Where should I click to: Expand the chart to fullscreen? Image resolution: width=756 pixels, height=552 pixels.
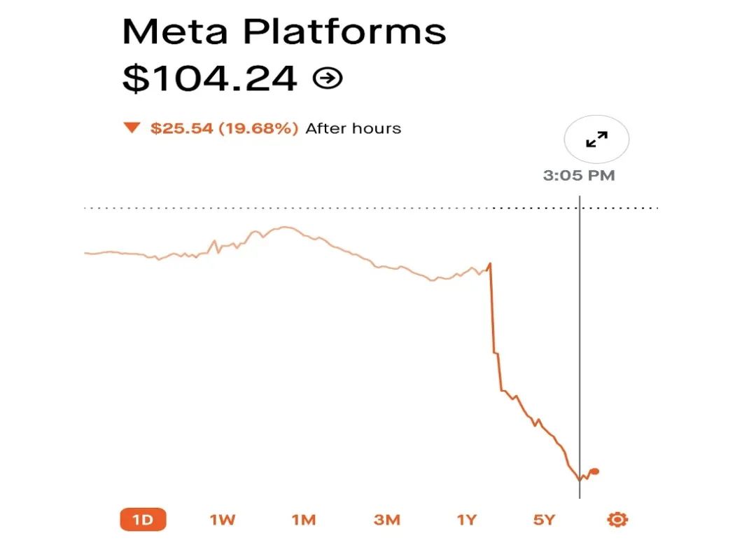point(596,140)
